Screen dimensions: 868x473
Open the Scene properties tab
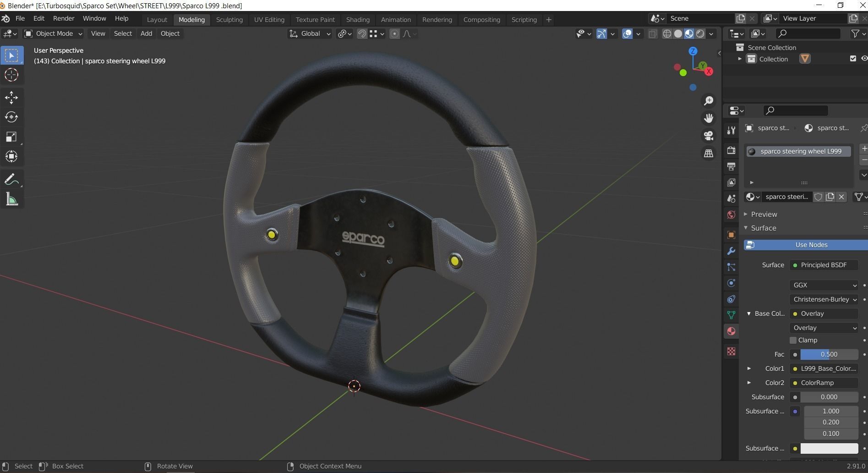[731, 198]
